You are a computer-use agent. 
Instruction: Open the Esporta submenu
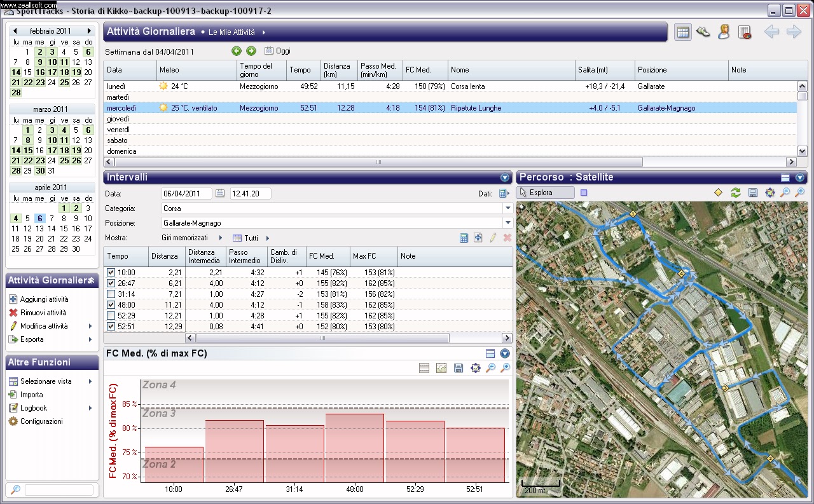coord(51,339)
